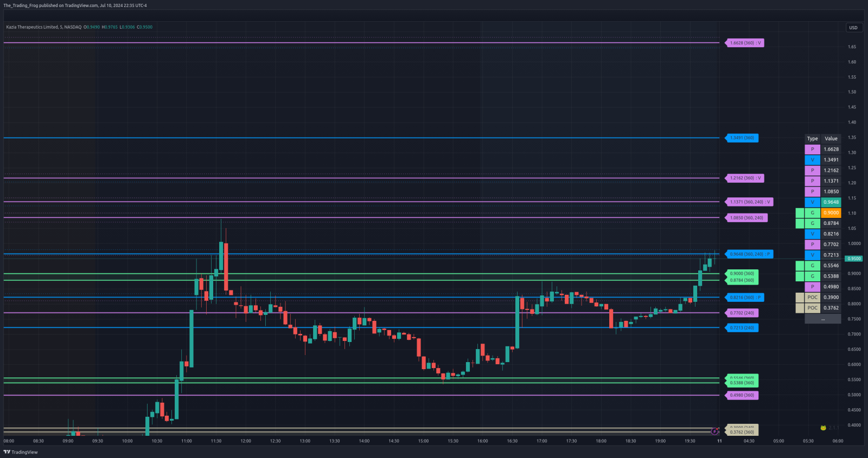Click the orange highlighted 0.9000 table cell
The image size is (868, 458).
point(831,213)
